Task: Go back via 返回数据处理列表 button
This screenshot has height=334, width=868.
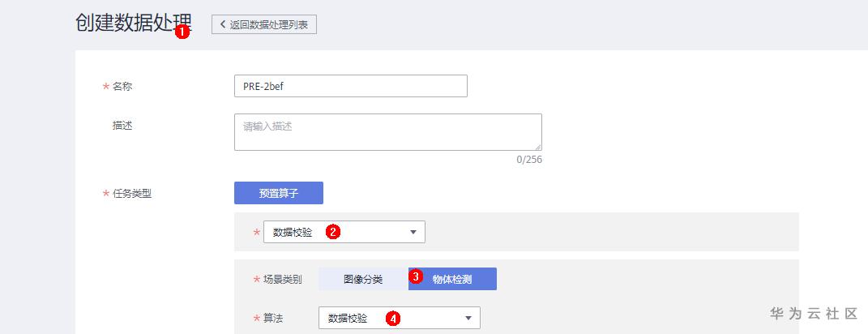Action: point(263,24)
